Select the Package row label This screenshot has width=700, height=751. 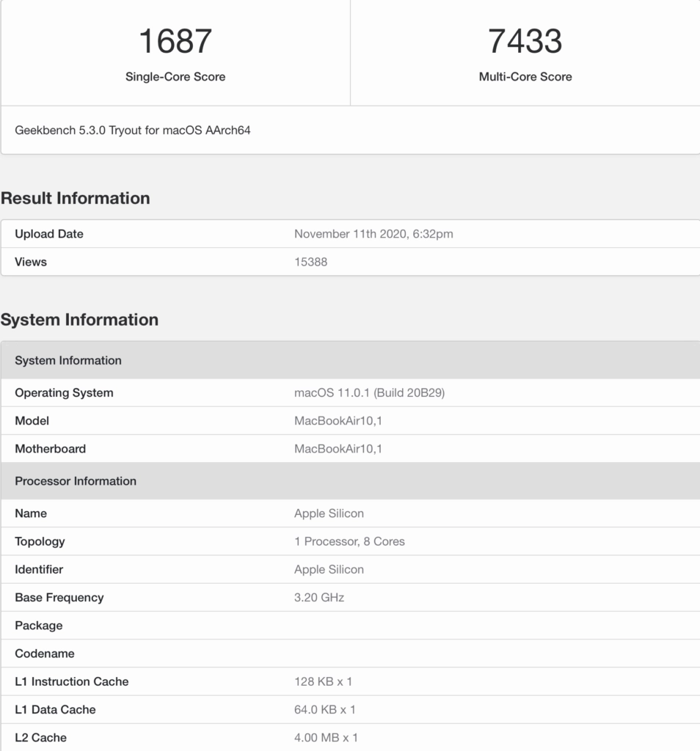coord(39,626)
